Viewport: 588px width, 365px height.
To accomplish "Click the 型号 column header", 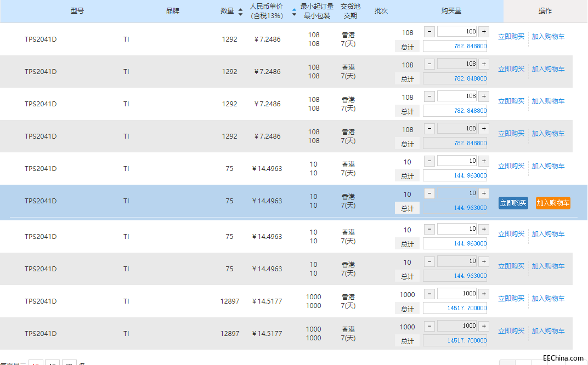I will [x=77, y=11].
